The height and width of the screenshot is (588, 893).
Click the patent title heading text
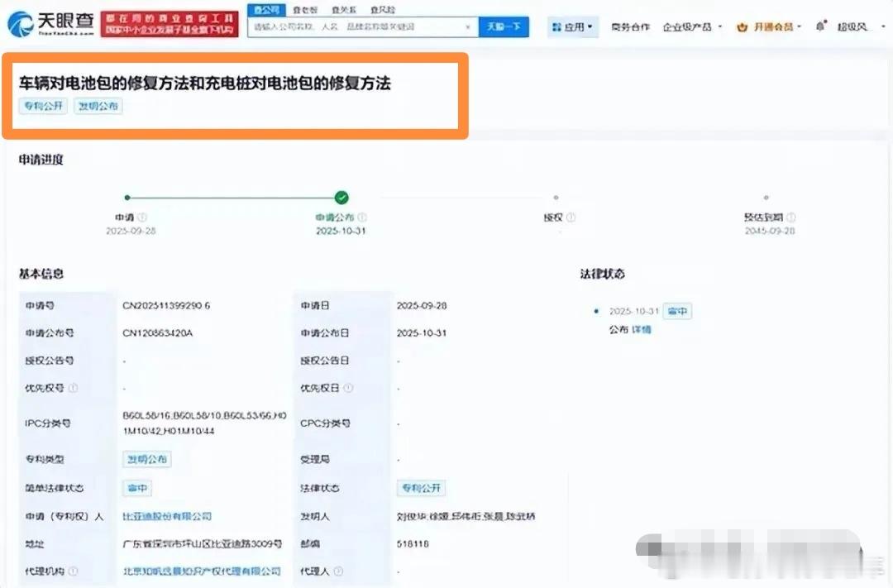tap(205, 84)
